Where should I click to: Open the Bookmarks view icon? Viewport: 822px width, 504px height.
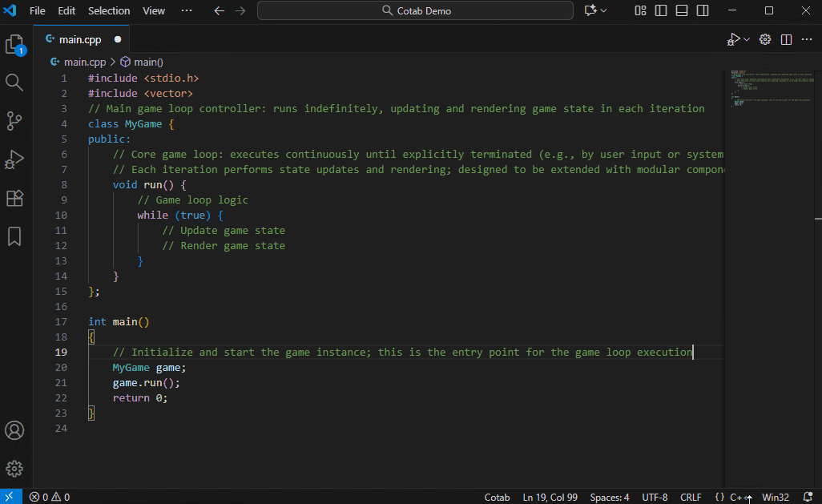click(14, 236)
